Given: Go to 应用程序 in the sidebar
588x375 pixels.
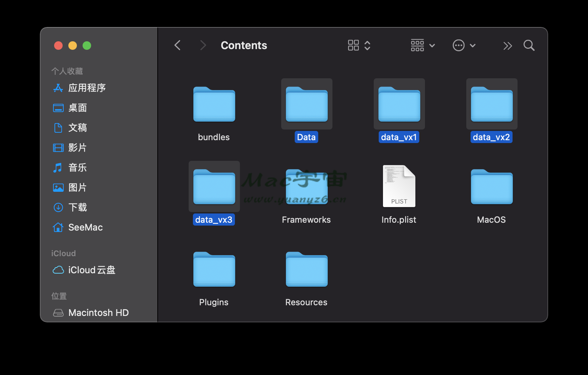Looking at the screenshot, I should point(87,88).
